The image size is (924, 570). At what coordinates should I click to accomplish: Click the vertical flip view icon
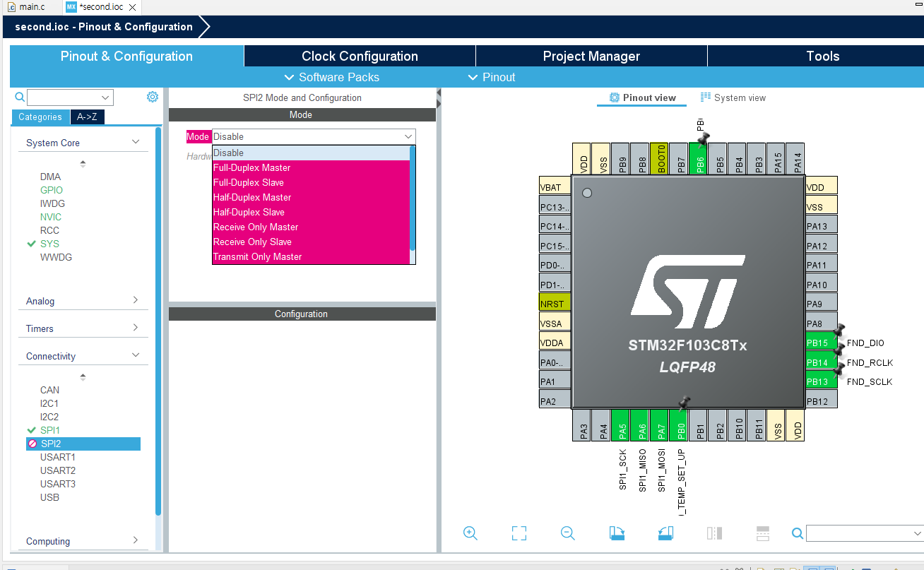pyautogui.click(x=763, y=533)
